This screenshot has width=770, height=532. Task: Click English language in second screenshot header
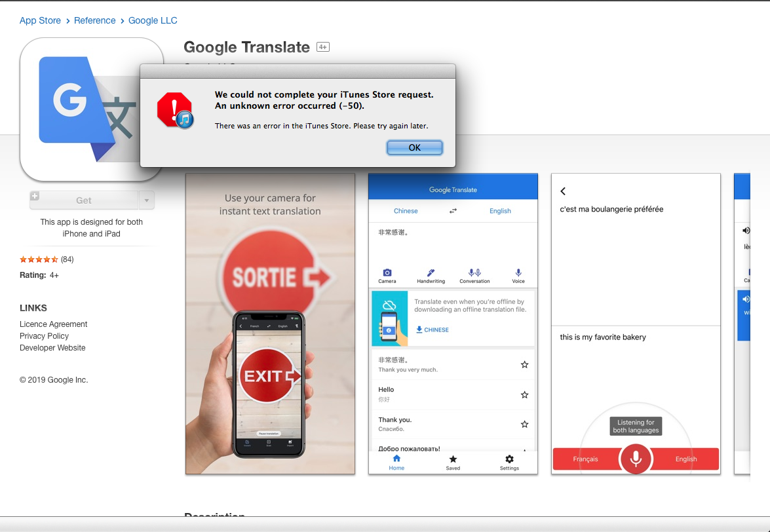(500, 211)
